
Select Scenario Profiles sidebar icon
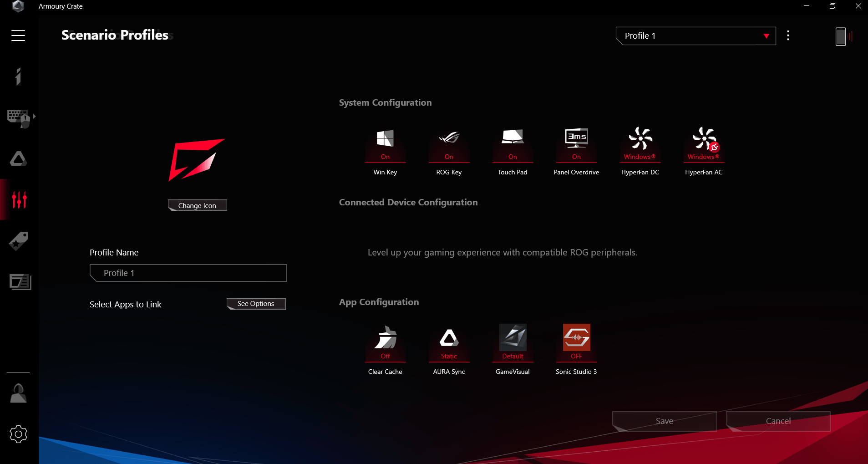point(19,199)
